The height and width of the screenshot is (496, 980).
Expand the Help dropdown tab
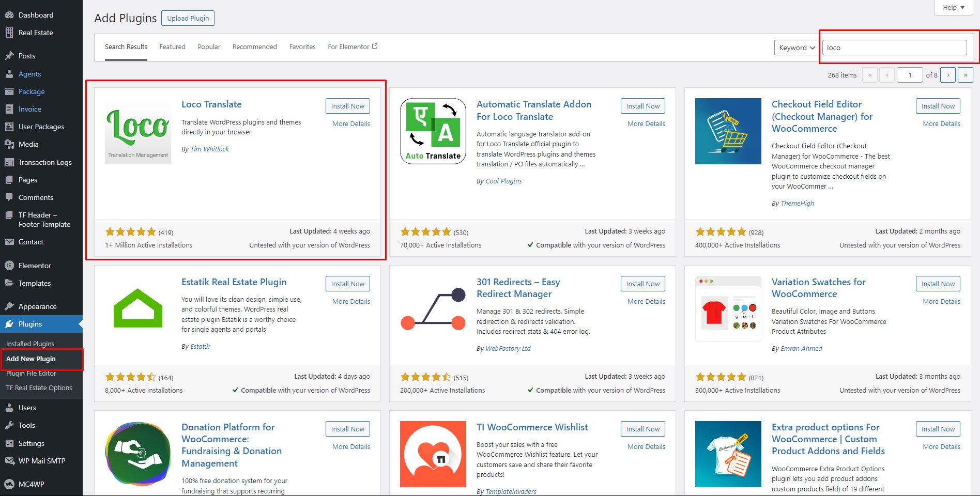coord(954,7)
